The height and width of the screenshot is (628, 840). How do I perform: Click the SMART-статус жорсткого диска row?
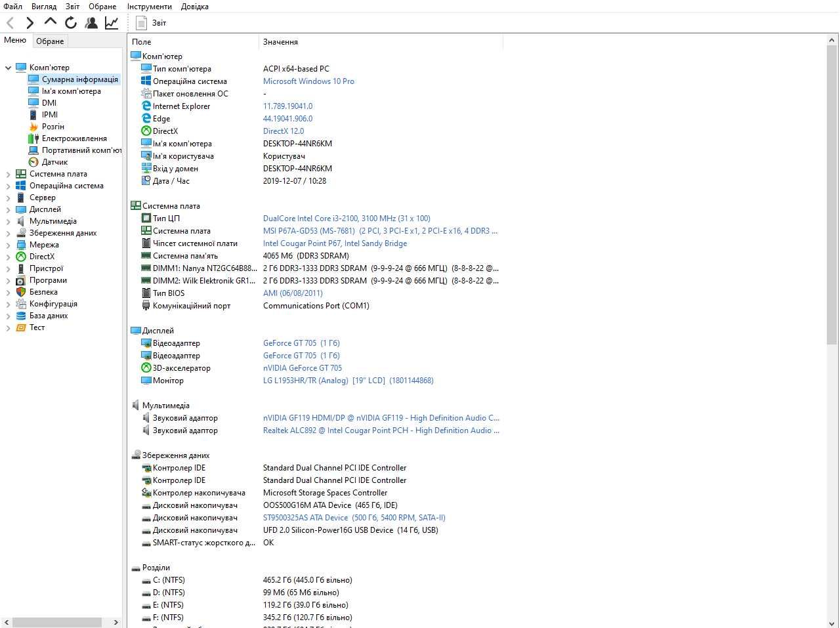pos(315,543)
